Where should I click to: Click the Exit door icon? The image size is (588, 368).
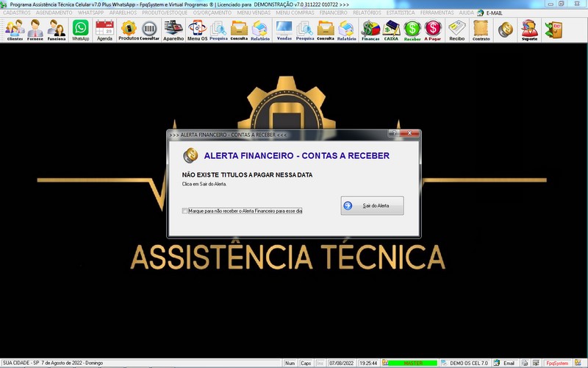coord(553,30)
